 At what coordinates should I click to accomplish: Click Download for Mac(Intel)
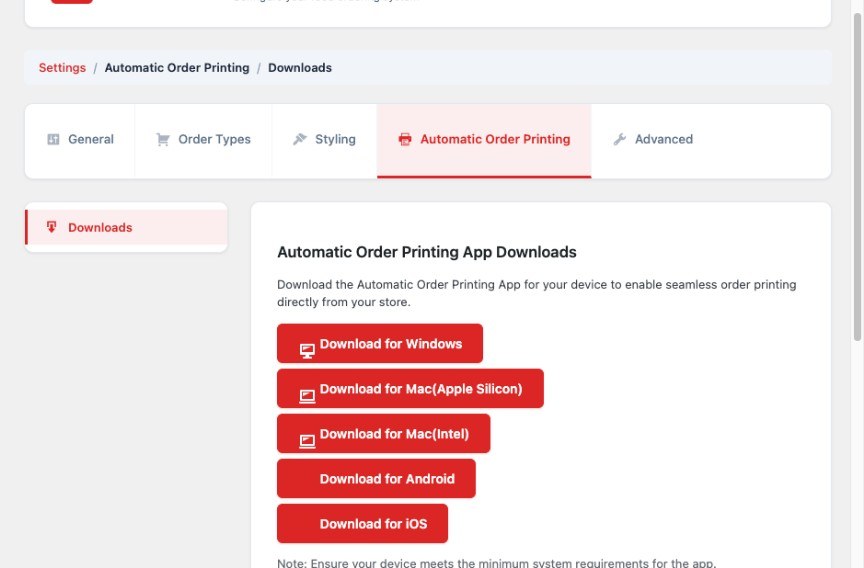click(384, 434)
